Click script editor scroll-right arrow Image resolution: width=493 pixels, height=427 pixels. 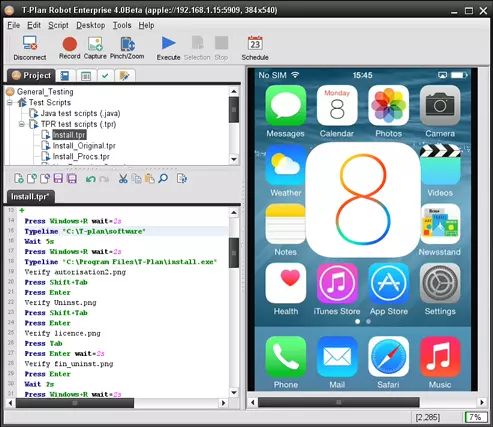click(223, 403)
